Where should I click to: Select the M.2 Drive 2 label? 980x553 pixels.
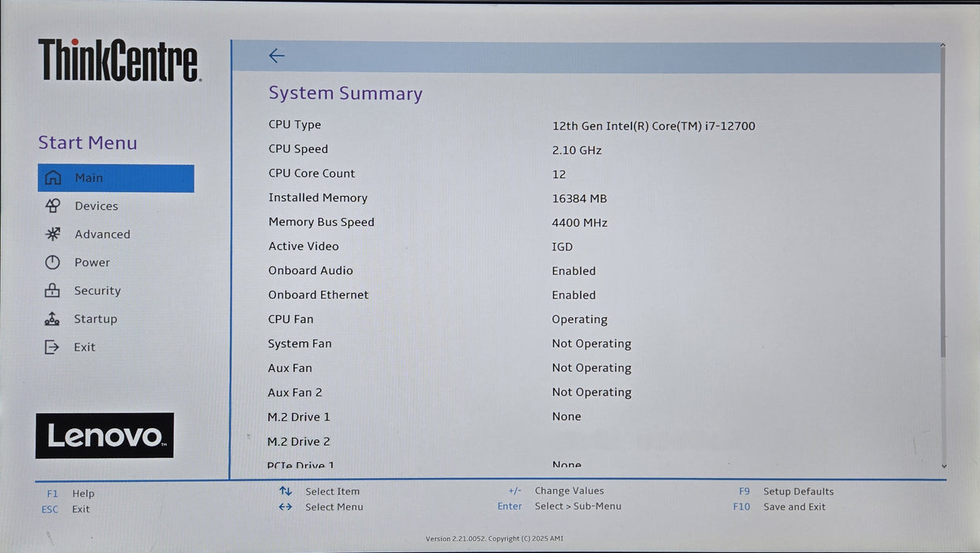[299, 442]
